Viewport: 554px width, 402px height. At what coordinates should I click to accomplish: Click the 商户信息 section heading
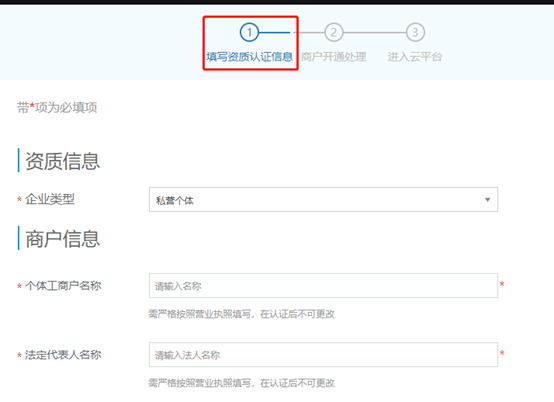63,239
